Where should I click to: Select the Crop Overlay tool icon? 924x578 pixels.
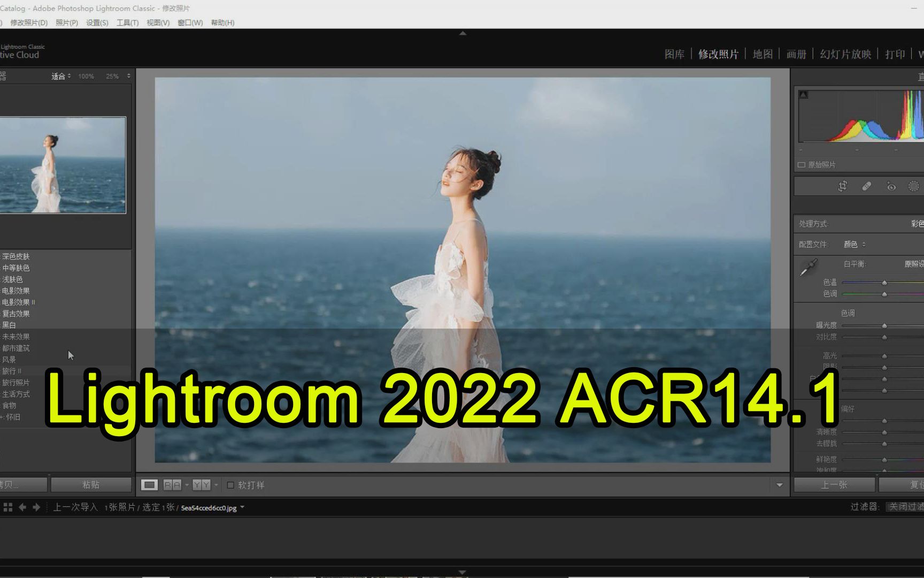(843, 186)
